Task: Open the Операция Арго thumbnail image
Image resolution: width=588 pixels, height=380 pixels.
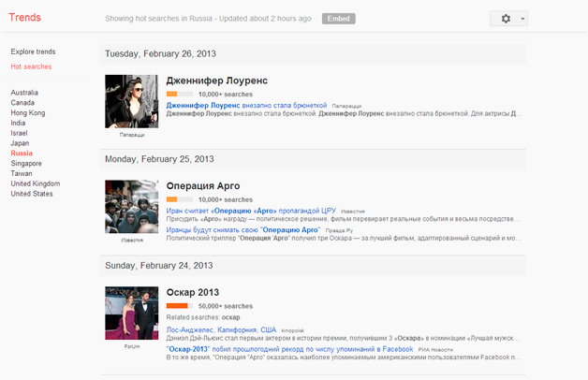Action: (x=132, y=207)
